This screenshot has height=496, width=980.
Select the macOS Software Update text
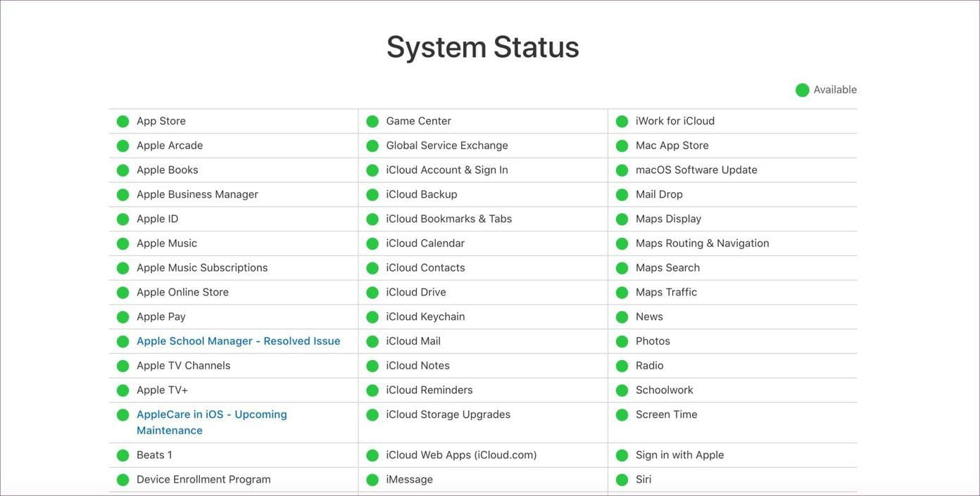[696, 170]
